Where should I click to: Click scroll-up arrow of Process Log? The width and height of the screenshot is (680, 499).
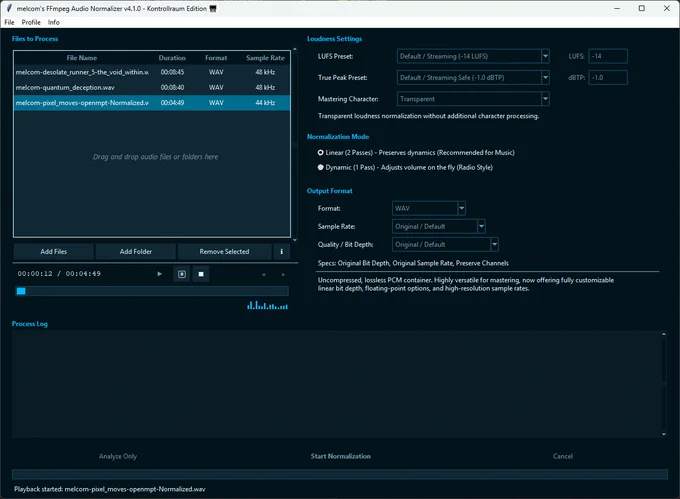tap(664, 334)
